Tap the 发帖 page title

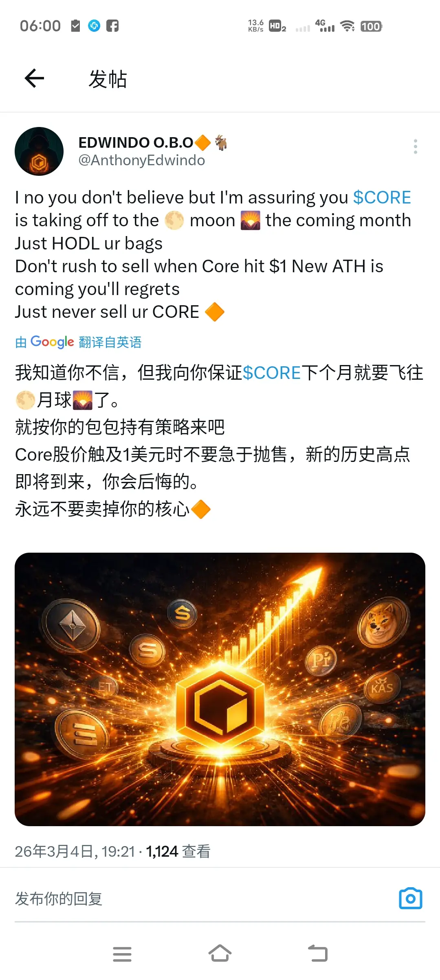click(x=108, y=79)
